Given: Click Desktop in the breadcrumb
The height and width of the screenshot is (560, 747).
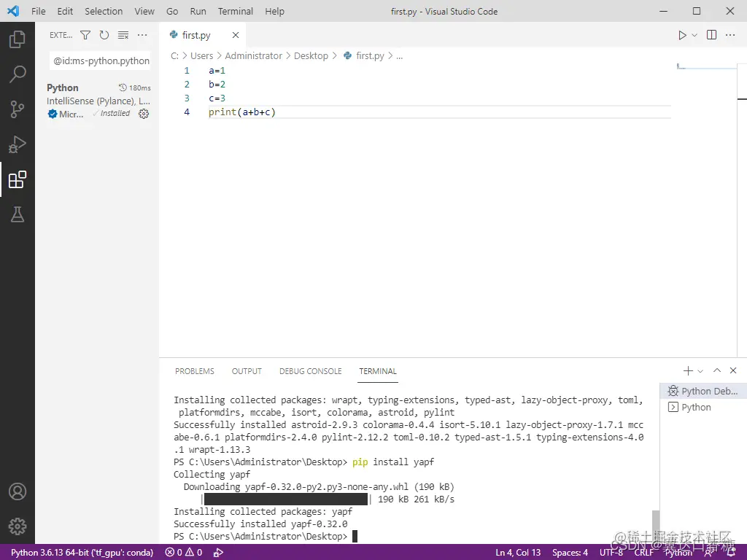Looking at the screenshot, I should 311,55.
